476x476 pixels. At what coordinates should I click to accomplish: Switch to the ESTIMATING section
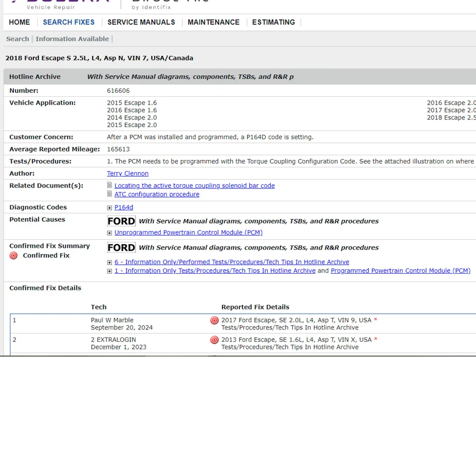tap(274, 22)
